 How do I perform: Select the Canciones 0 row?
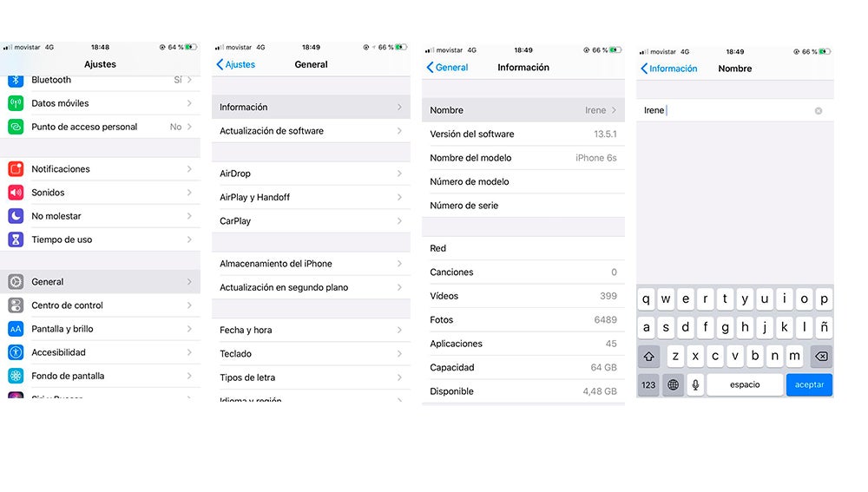pyautogui.click(x=523, y=272)
